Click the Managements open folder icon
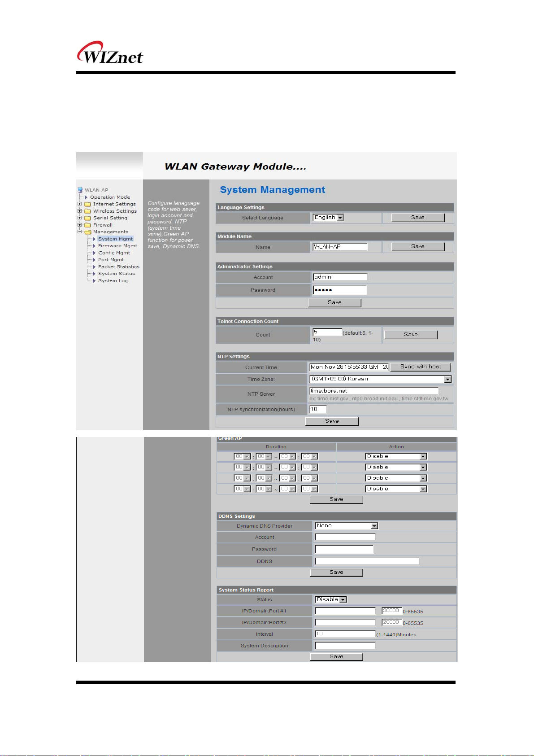 (x=87, y=232)
